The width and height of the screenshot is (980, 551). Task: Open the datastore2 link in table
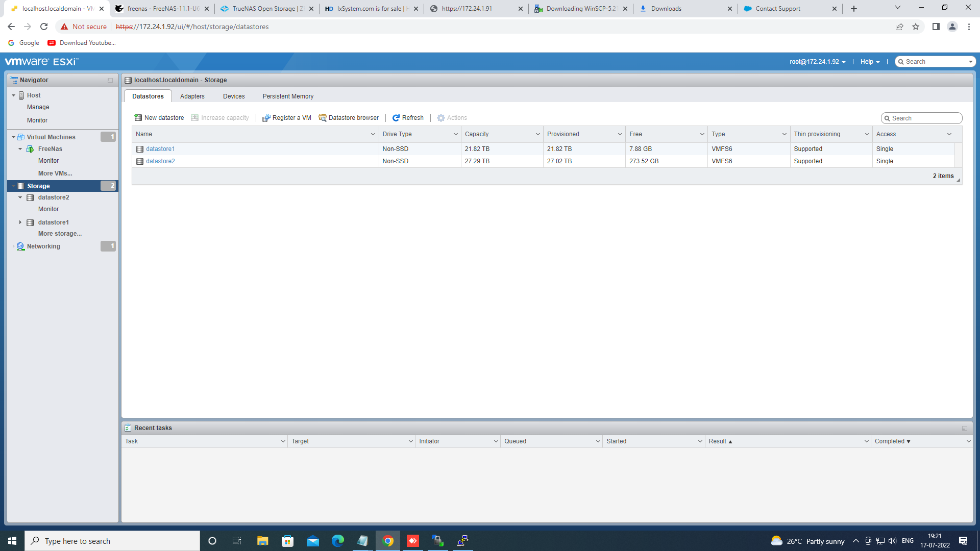pos(160,161)
